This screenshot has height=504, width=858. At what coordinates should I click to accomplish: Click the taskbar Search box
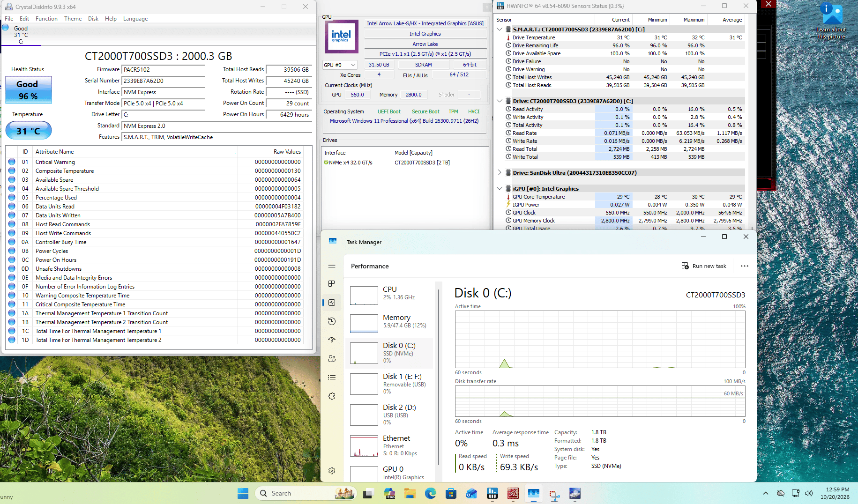(x=306, y=493)
